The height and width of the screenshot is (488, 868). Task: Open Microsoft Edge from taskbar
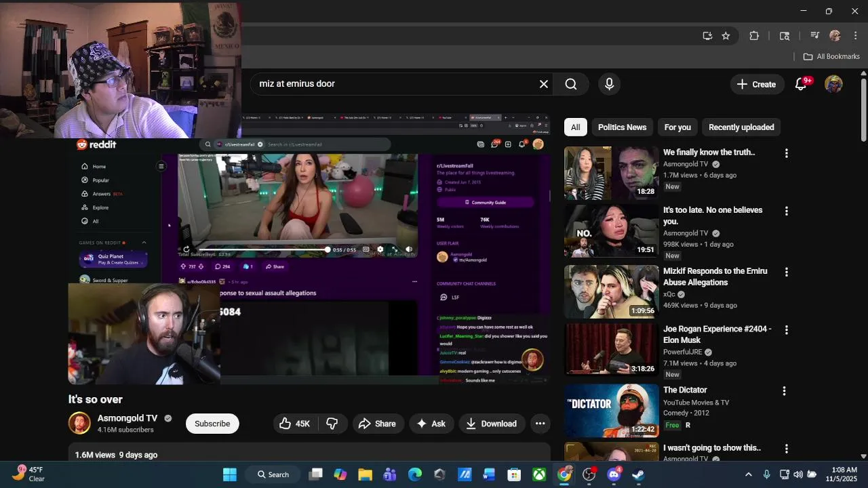tap(414, 474)
